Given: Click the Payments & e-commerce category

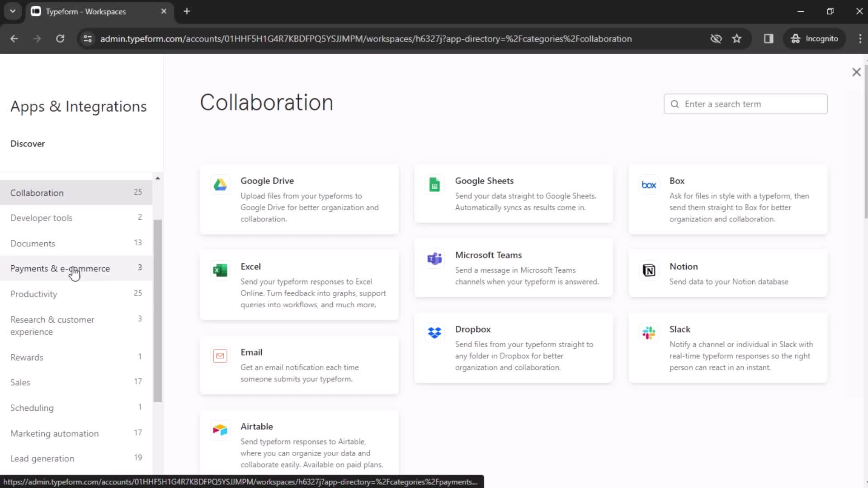Looking at the screenshot, I should 60,268.
